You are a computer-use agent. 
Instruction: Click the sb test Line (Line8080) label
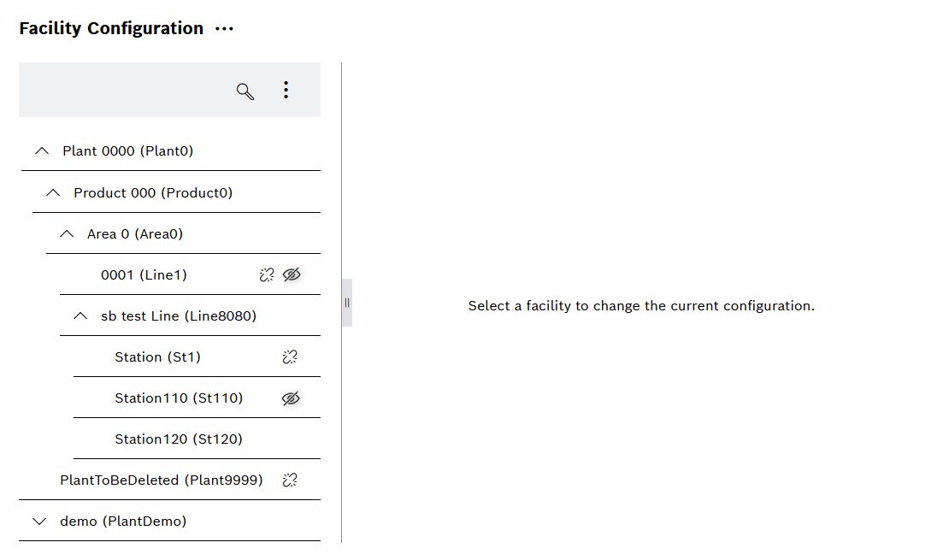point(179,316)
